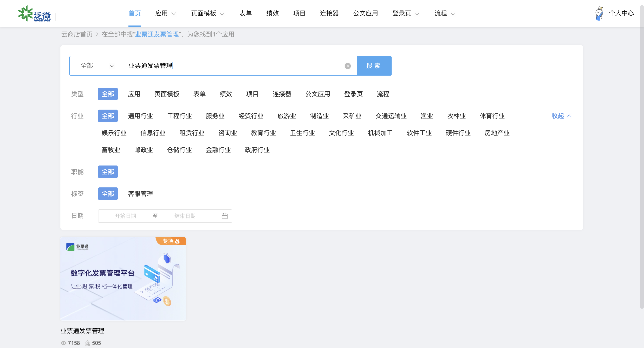
Task: Select industry 金融行业
Action: [218, 150]
